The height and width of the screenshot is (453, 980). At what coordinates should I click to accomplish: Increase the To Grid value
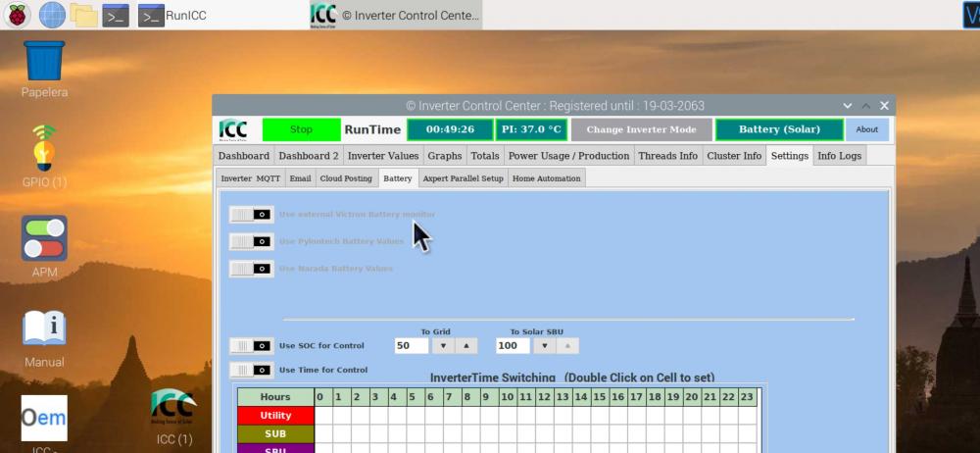click(x=465, y=346)
